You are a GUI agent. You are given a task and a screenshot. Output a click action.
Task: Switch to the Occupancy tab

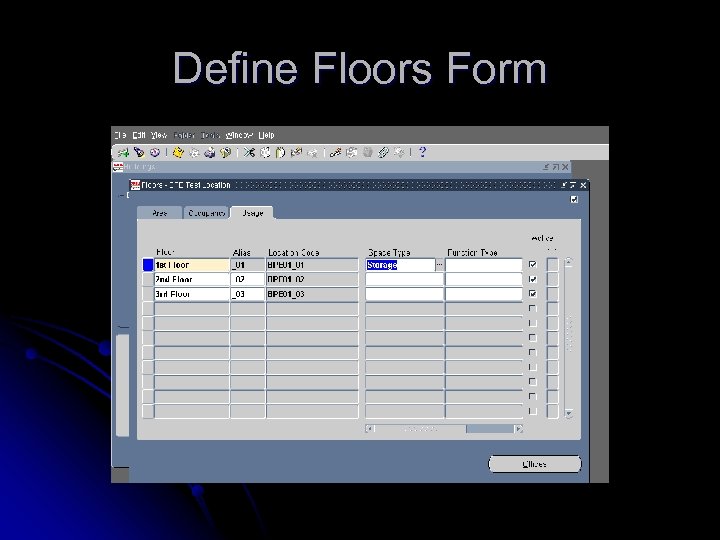[x=206, y=213]
